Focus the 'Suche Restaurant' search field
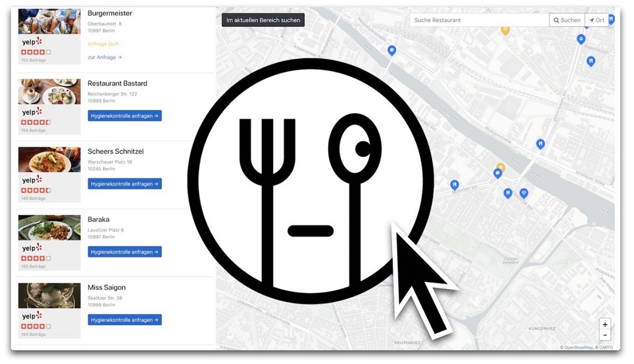This screenshot has width=634, height=364. coord(479,20)
